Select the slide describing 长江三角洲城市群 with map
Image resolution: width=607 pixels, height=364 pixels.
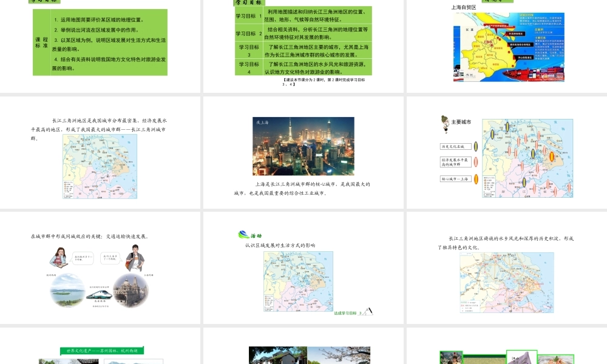pyautogui.click(x=100, y=152)
